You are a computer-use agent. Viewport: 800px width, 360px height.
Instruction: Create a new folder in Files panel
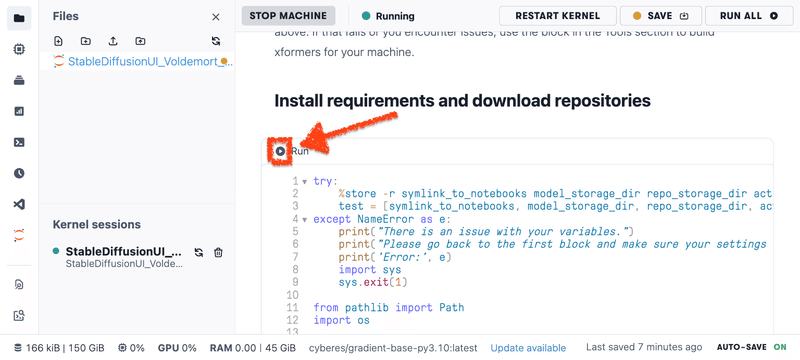click(85, 41)
